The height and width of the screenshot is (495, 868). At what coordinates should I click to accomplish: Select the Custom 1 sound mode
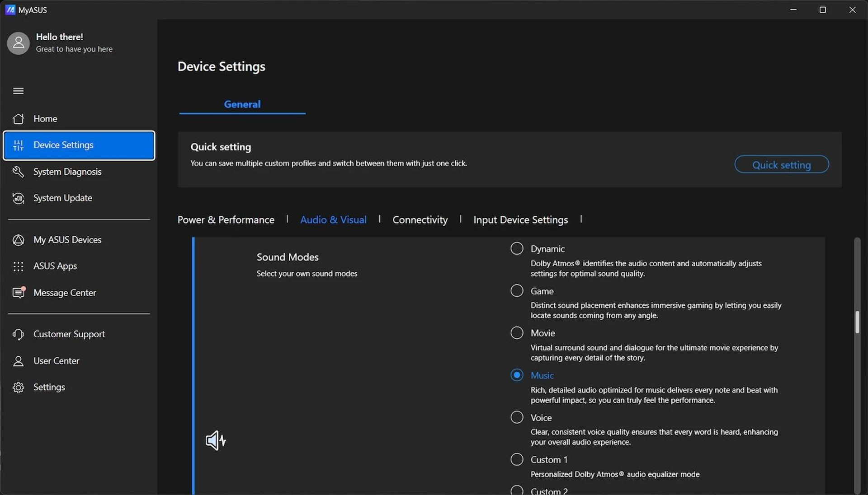[x=517, y=459]
